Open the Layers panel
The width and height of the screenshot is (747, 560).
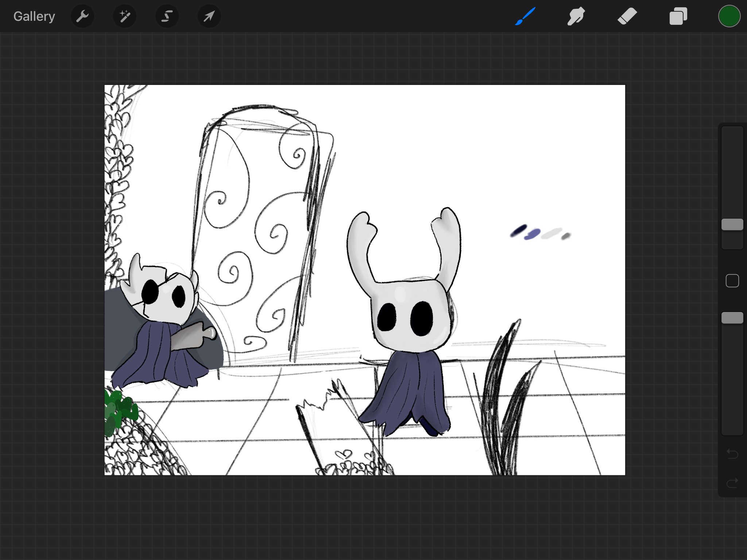click(x=678, y=16)
